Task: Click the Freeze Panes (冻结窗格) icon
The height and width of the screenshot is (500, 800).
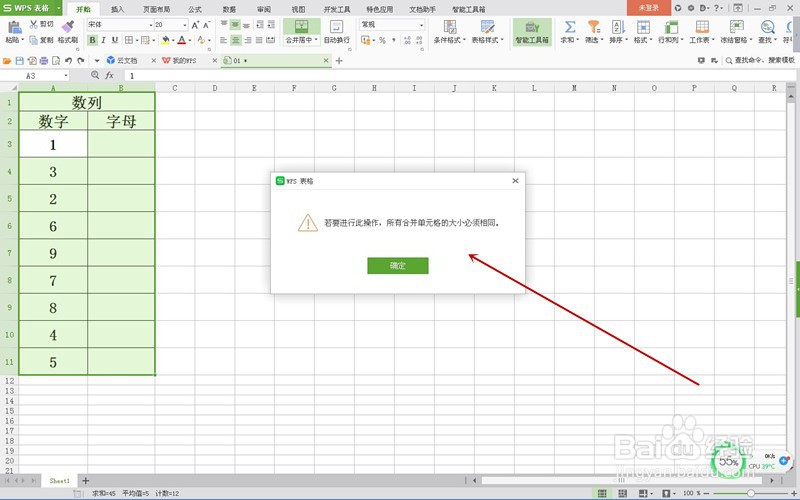Action: coord(736,27)
